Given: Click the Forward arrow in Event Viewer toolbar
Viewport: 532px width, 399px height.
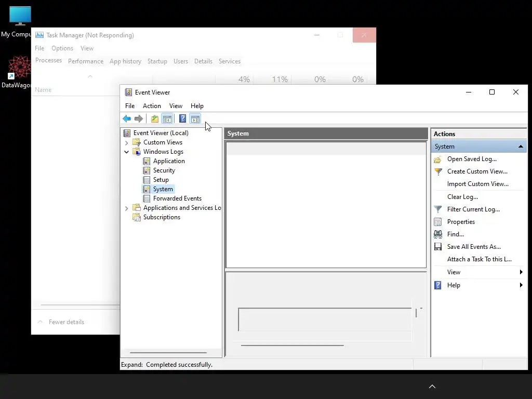Looking at the screenshot, I should point(138,118).
